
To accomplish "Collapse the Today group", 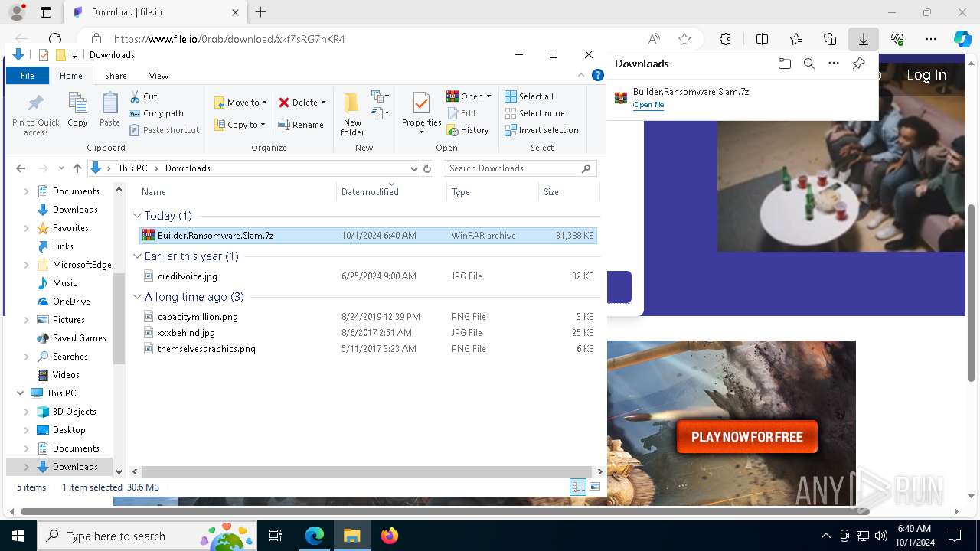I will tap(137, 216).
